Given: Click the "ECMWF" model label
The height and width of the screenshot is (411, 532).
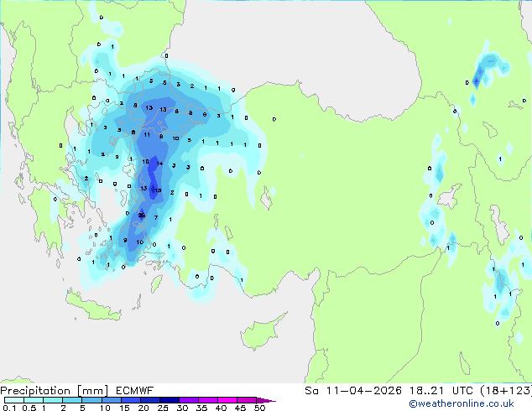Looking at the screenshot, I should click(x=135, y=391).
